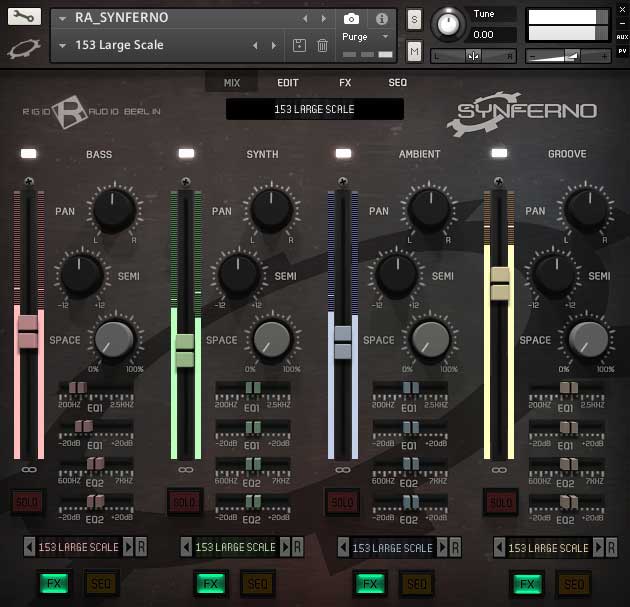Switch to the EDIT tab
The height and width of the screenshot is (607, 630).
(288, 84)
